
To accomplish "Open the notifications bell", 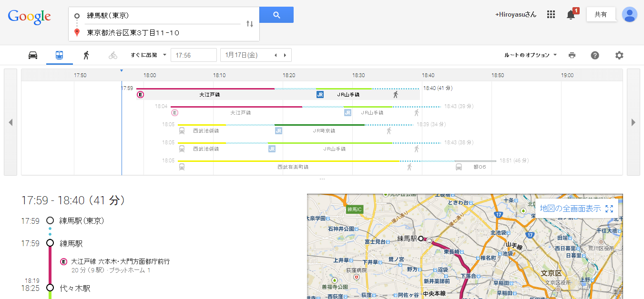I will (571, 15).
